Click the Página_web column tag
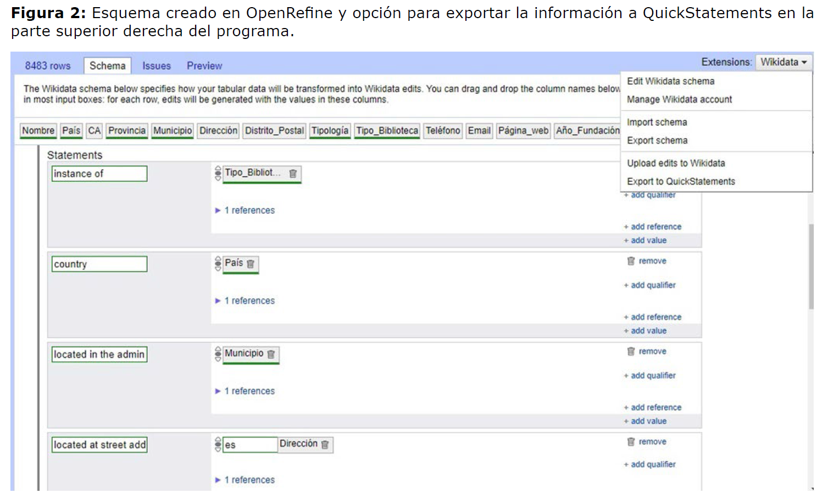The height and width of the screenshot is (504, 839). (x=524, y=131)
